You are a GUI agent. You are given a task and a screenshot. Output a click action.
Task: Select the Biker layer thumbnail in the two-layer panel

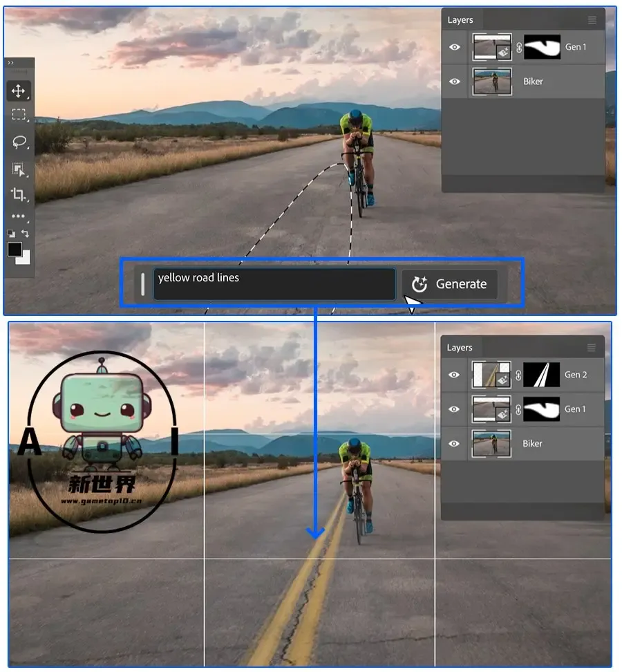click(x=492, y=82)
